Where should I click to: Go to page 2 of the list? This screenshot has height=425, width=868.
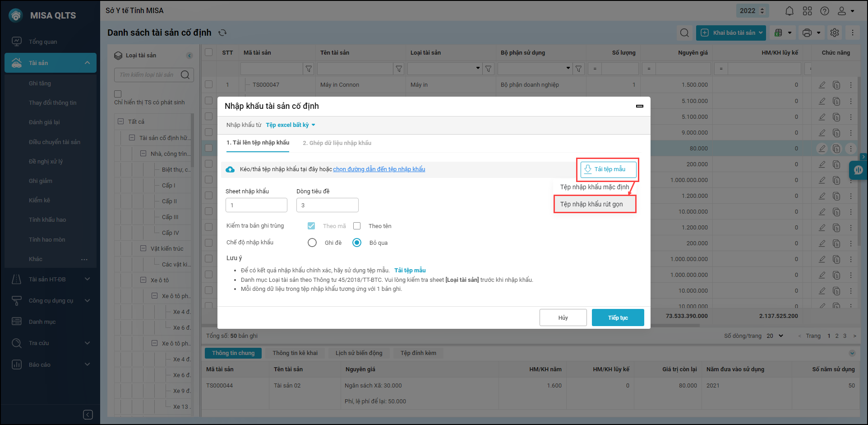[x=837, y=336]
